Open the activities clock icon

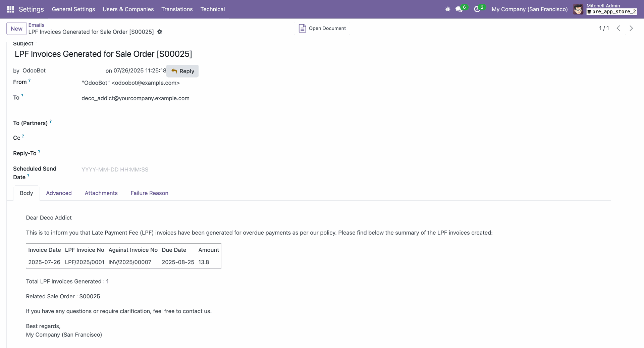coord(477,9)
